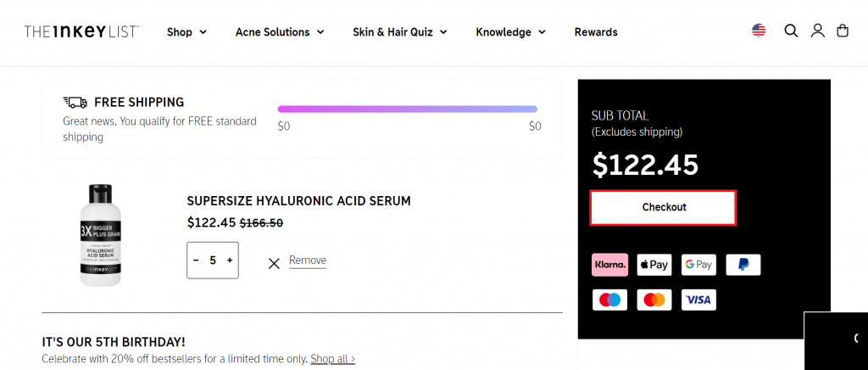Open the Knowledge menu
The image size is (868, 370).
click(x=511, y=32)
